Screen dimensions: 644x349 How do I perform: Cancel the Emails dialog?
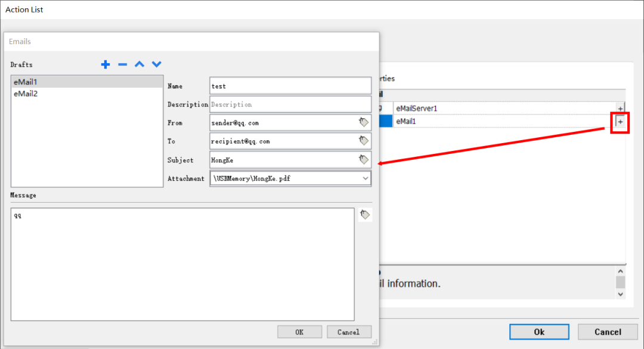(349, 332)
